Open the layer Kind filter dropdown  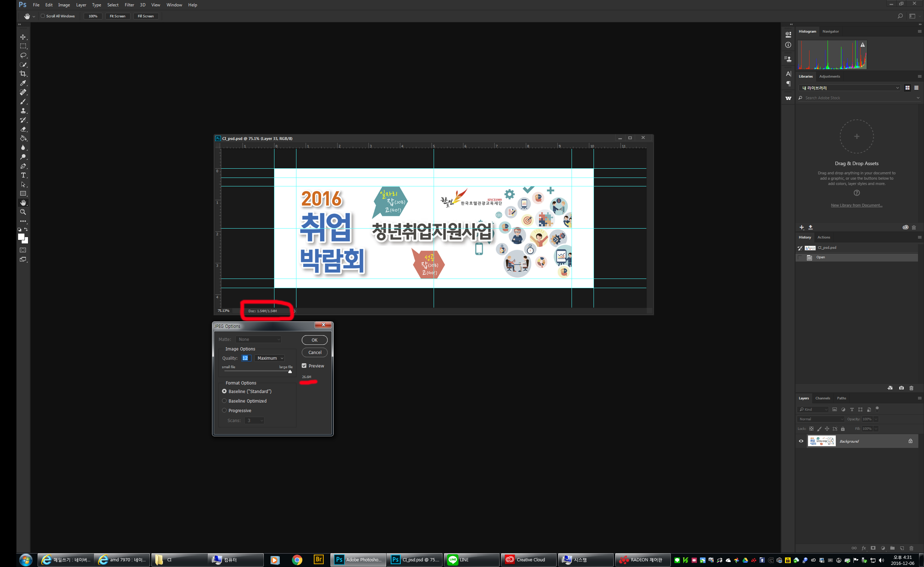[813, 409]
